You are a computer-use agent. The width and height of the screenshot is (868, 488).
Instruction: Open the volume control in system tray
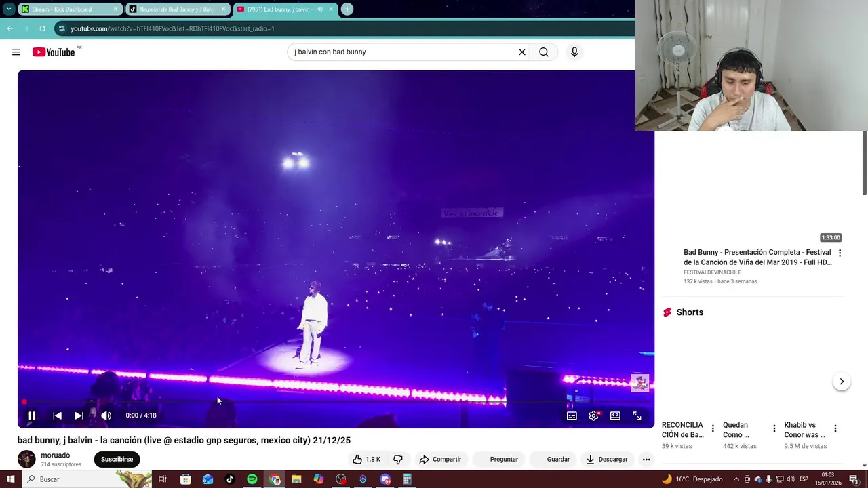click(790, 479)
